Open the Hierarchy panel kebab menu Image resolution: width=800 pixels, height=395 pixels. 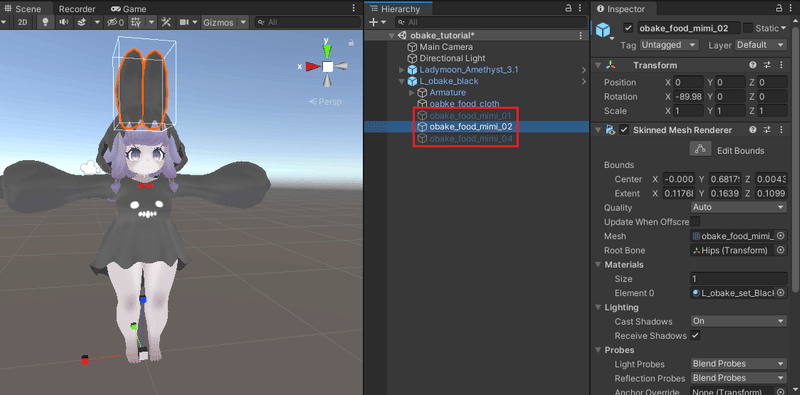pos(581,9)
